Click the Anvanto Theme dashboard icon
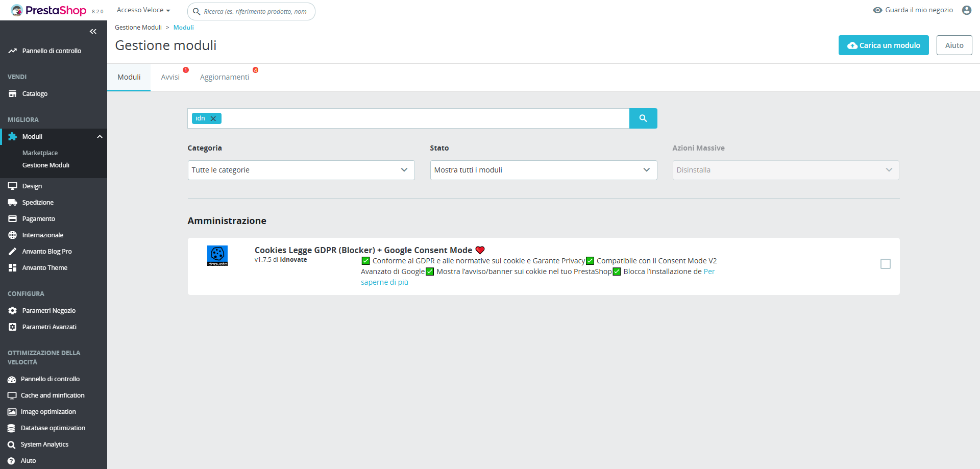 coord(12,268)
